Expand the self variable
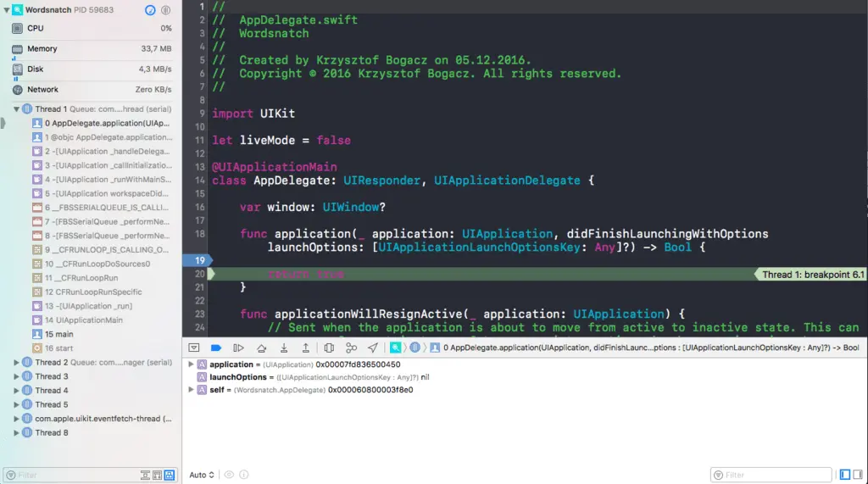 191,390
